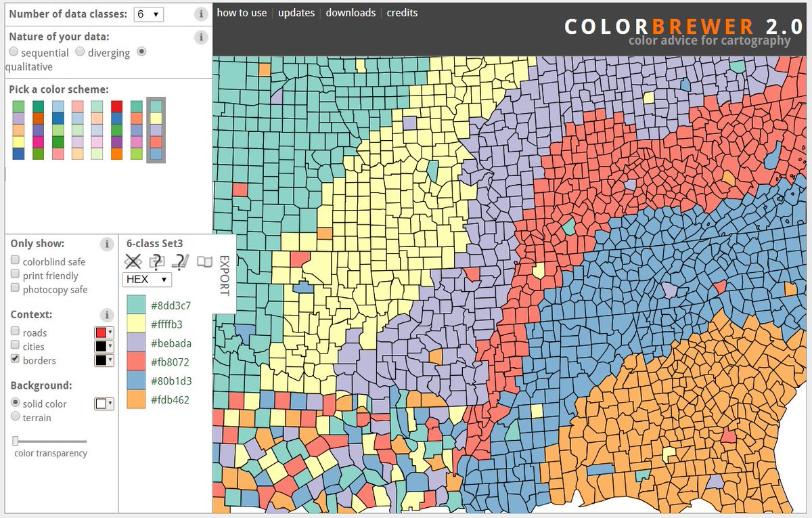The width and height of the screenshot is (812, 518).
Task: Uncheck the borders context checkbox
Action: [x=15, y=360]
